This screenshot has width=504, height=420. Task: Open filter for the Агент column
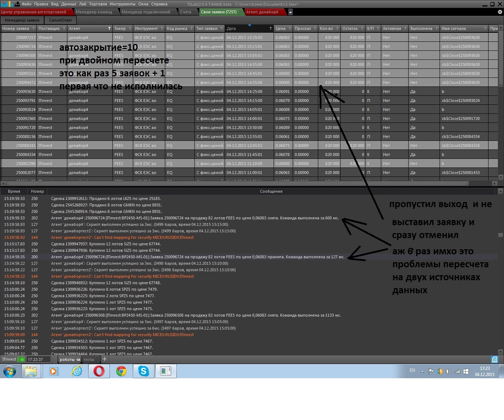[x=109, y=28]
